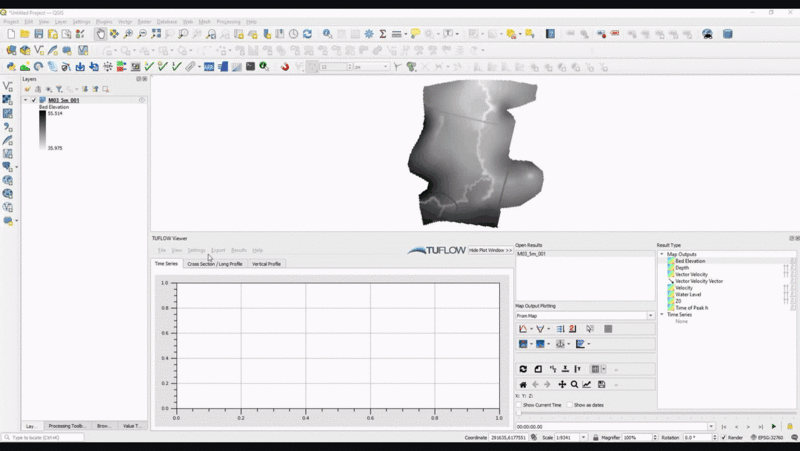The image size is (800, 451).
Task: Click the home icon in plot toolbar
Action: [x=522, y=384]
